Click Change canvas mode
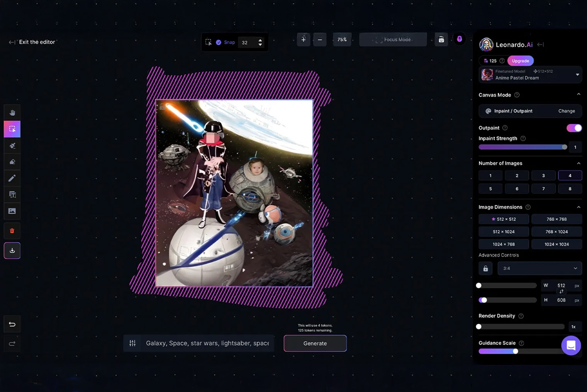Screen dimensions: 587x392 click(x=567, y=111)
